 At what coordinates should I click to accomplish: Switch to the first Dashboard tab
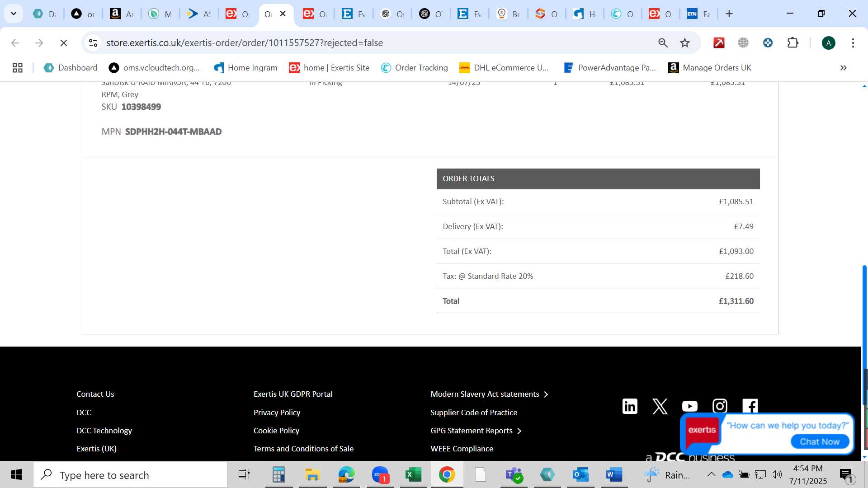click(x=44, y=14)
